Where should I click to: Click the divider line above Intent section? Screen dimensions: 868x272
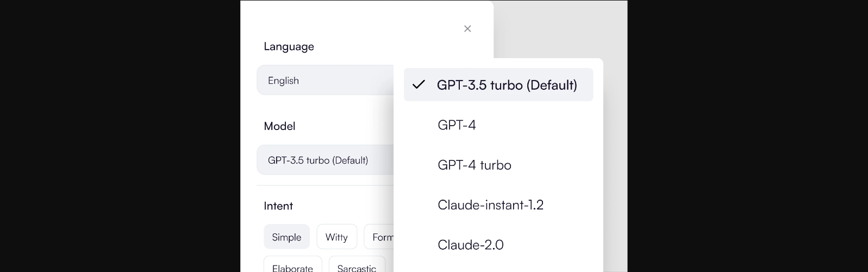(324, 186)
